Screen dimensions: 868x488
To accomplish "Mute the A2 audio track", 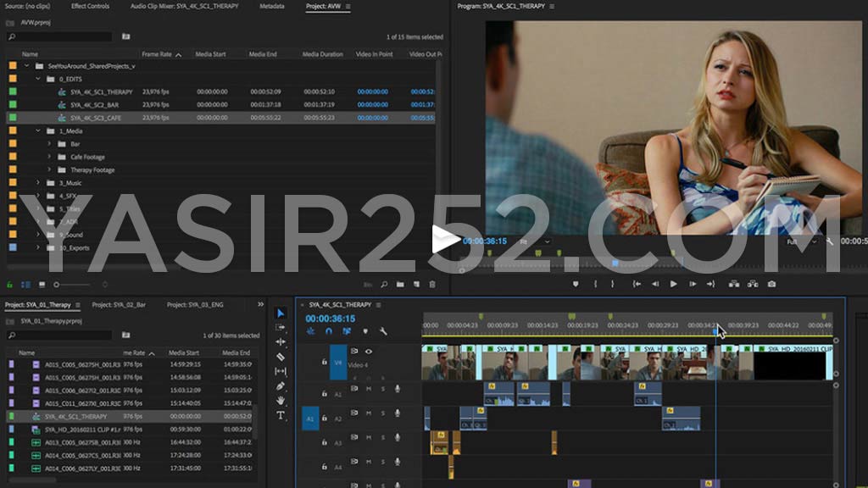I will pos(367,414).
